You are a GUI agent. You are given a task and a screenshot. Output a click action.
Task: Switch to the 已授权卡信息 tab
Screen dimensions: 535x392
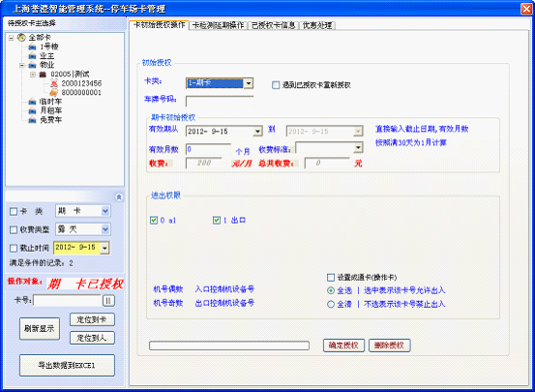273,25
